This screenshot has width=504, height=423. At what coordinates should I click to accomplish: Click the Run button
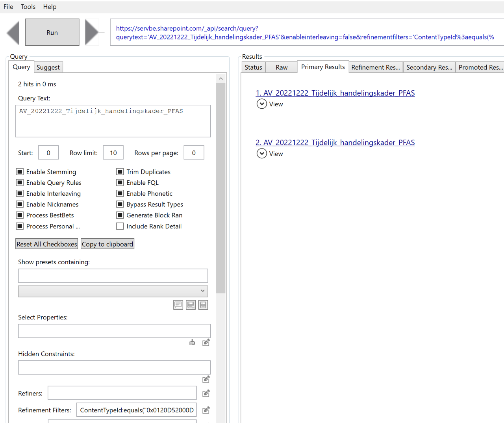[52, 32]
